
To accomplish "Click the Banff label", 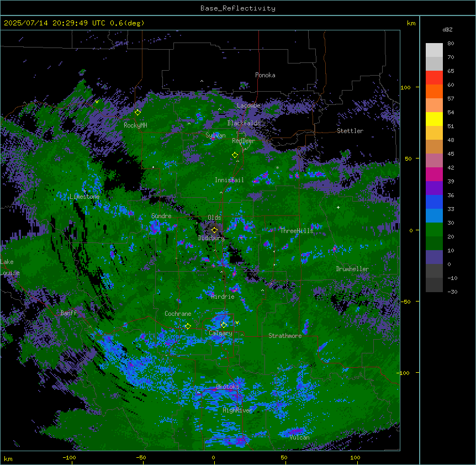I will coord(68,313).
